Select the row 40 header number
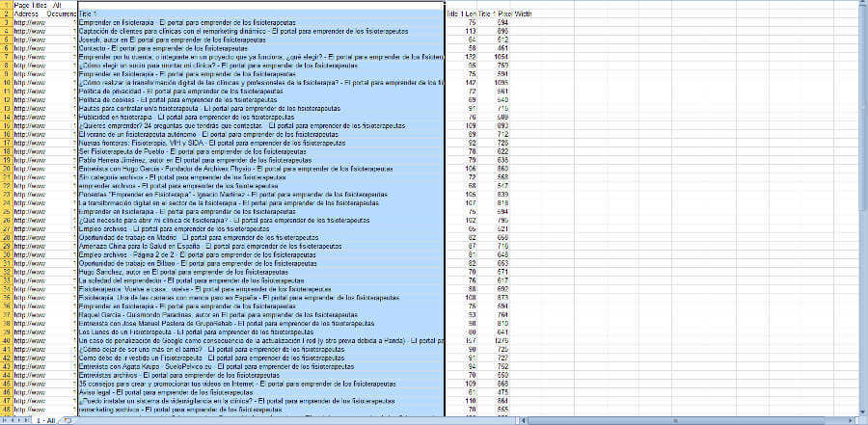The width and height of the screenshot is (868, 425). click(6, 341)
